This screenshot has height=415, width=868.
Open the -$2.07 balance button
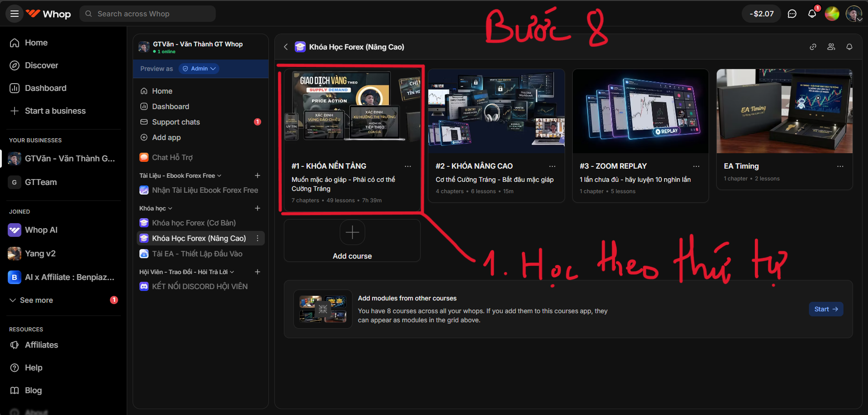[x=762, y=14]
